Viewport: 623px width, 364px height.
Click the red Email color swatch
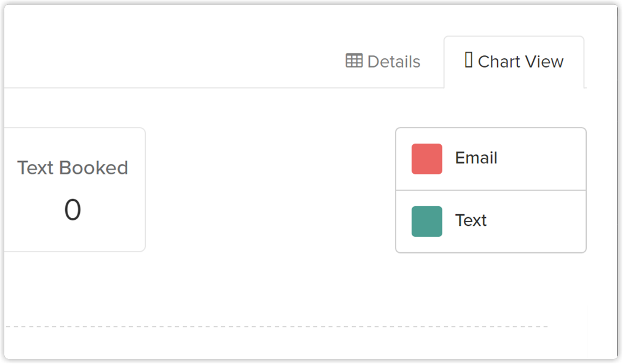pyautogui.click(x=427, y=159)
